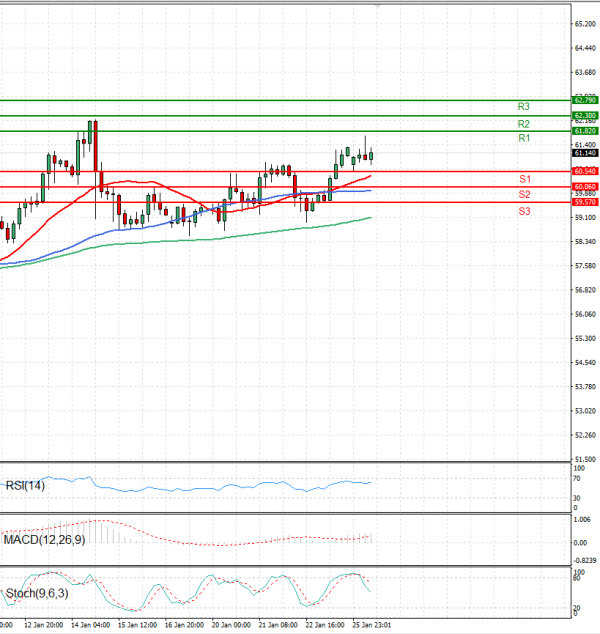The width and height of the screenshot is (600, 634).
Task: Select the R2 resistance label
Action: (523, 123)
